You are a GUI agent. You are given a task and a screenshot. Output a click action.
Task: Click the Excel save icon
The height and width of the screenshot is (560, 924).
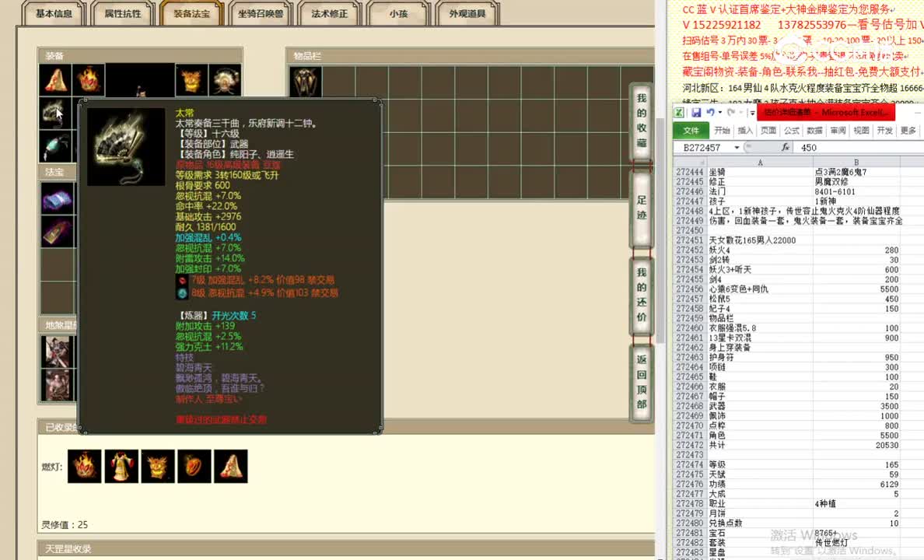696,112
